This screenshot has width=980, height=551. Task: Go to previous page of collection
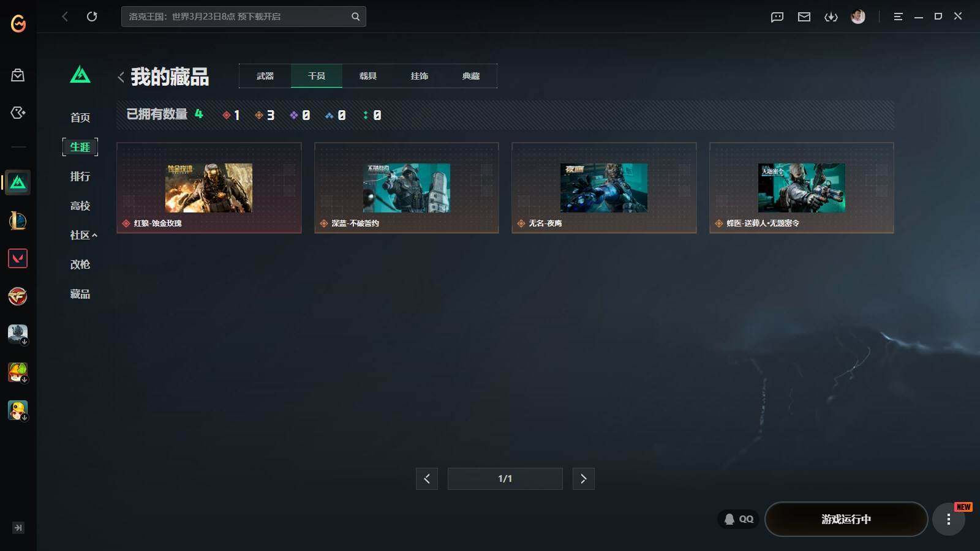[x=427, y=479]
